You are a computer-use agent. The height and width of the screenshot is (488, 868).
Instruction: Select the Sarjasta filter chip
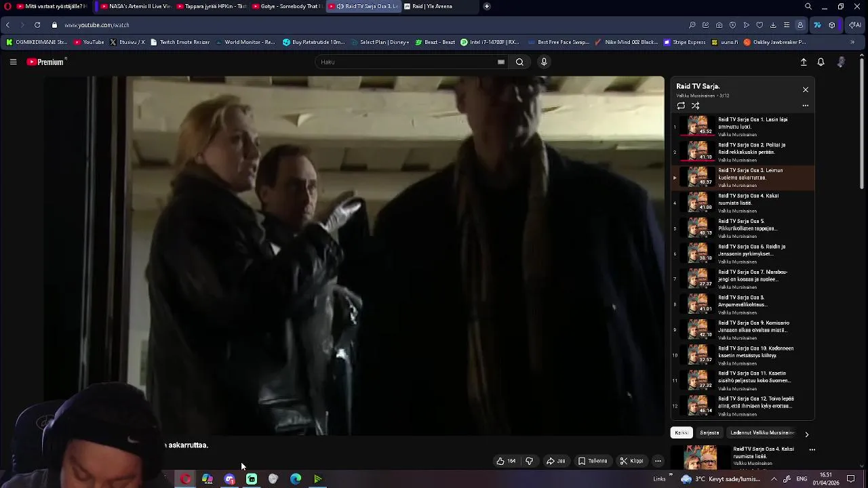(x=709, y=432)
